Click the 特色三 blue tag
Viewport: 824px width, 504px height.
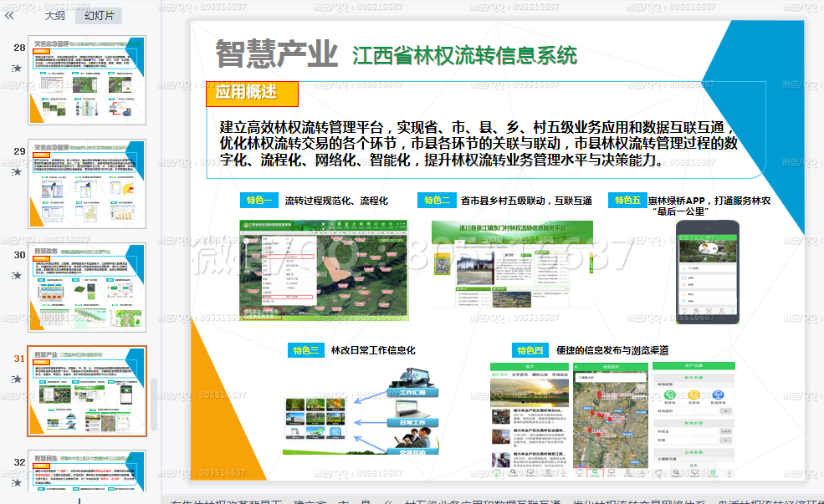click(x=306, y=350)
